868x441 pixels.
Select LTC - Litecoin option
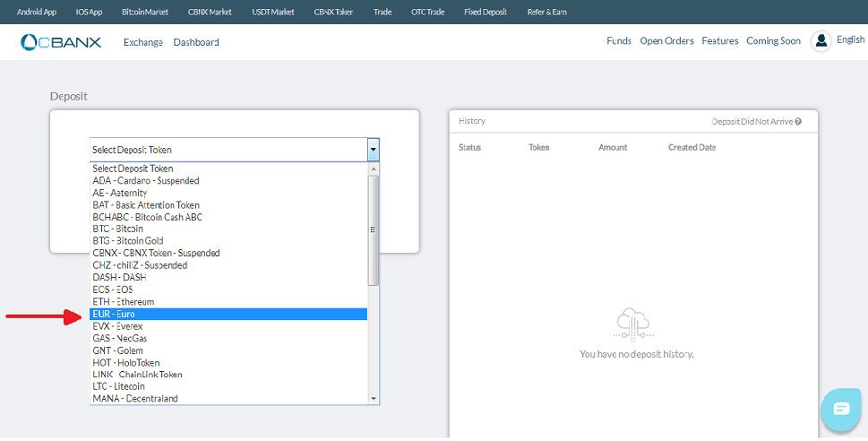click(x=228, y=386)
